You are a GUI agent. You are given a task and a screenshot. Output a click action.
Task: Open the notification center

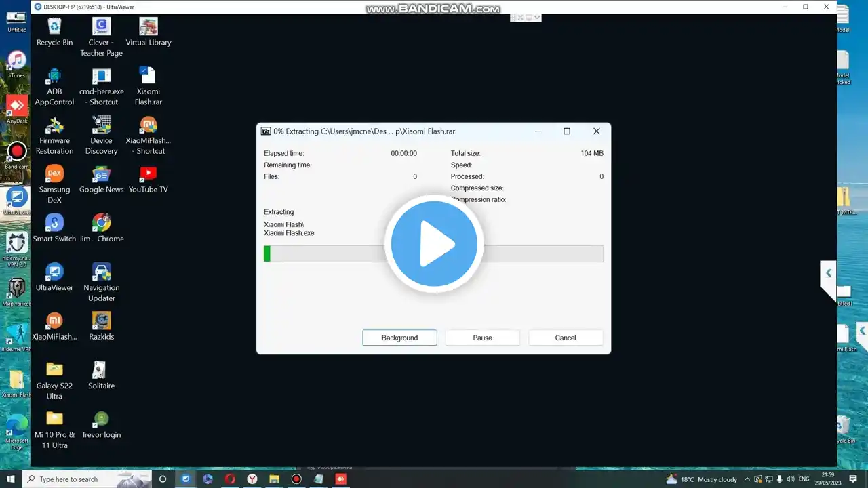click(x=854, y=479)
